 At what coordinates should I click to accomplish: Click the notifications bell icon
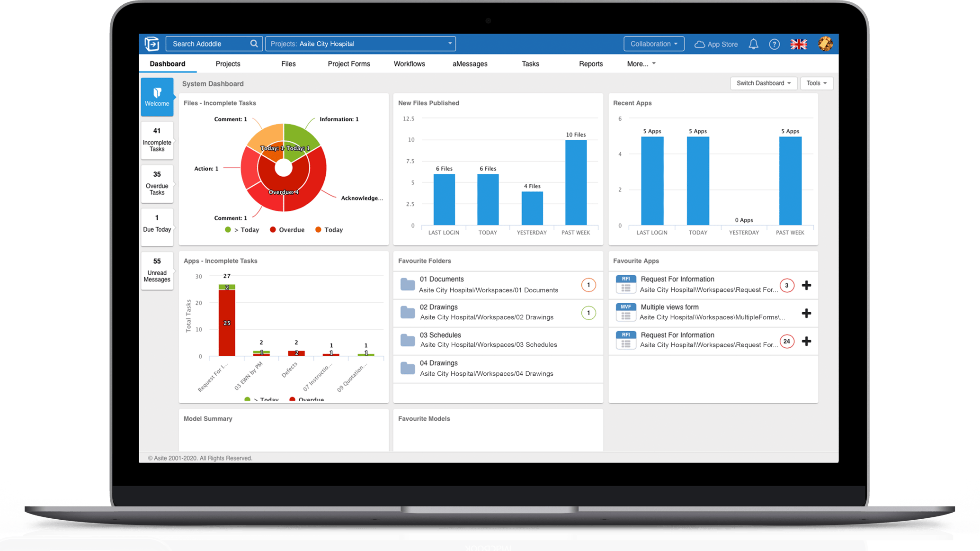click(753, 44)
